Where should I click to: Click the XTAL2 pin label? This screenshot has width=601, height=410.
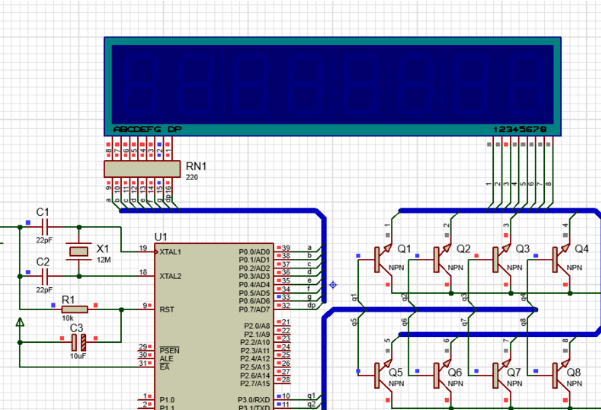[x=170, y=276]
